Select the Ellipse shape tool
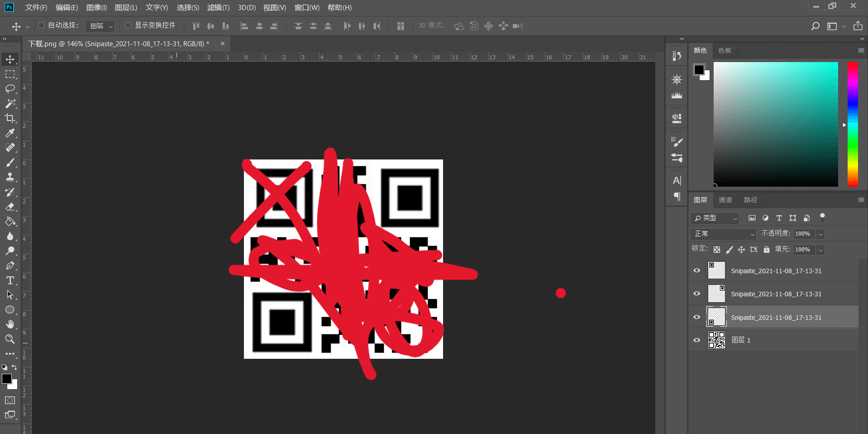Viewport: 868px width, 434px height. [x=10, y=310]
